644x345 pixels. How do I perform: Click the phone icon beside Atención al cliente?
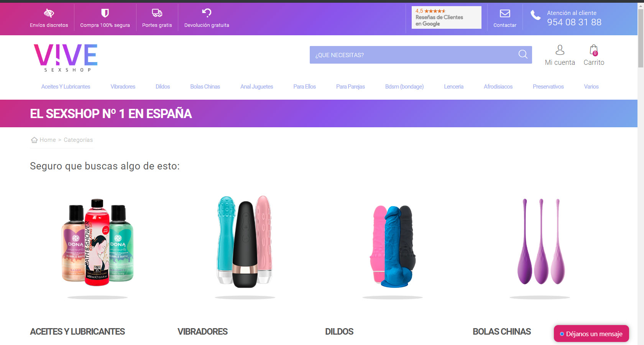click(x=536, y=15)
